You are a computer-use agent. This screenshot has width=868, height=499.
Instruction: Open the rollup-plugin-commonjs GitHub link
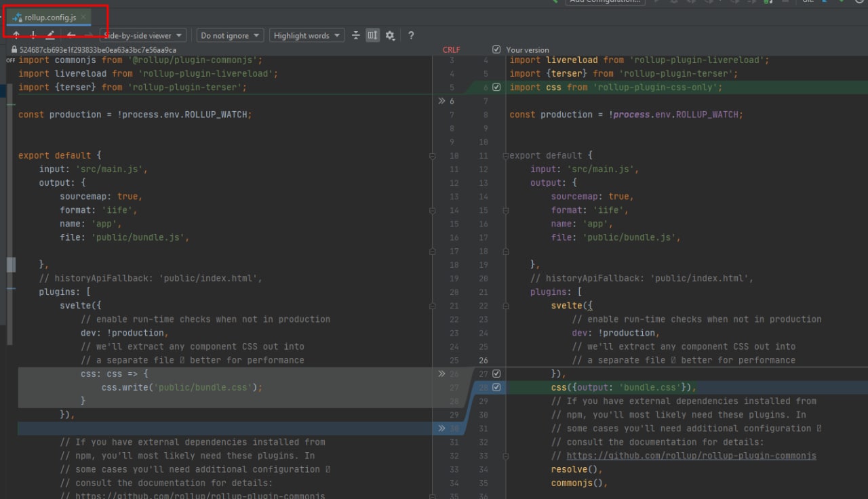click(x=691, y=456)
